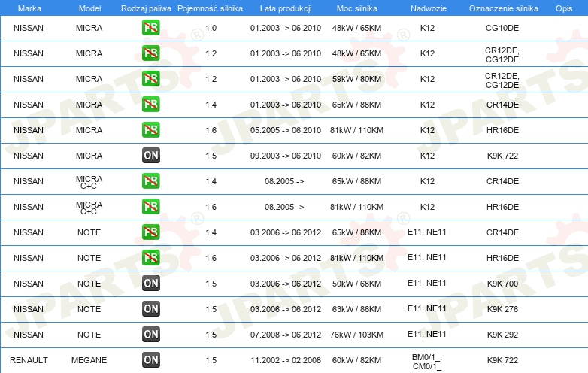Click ON diesel icon for Note K9K 292
This screenshot has width=588, height=373.
pos(150,335)
